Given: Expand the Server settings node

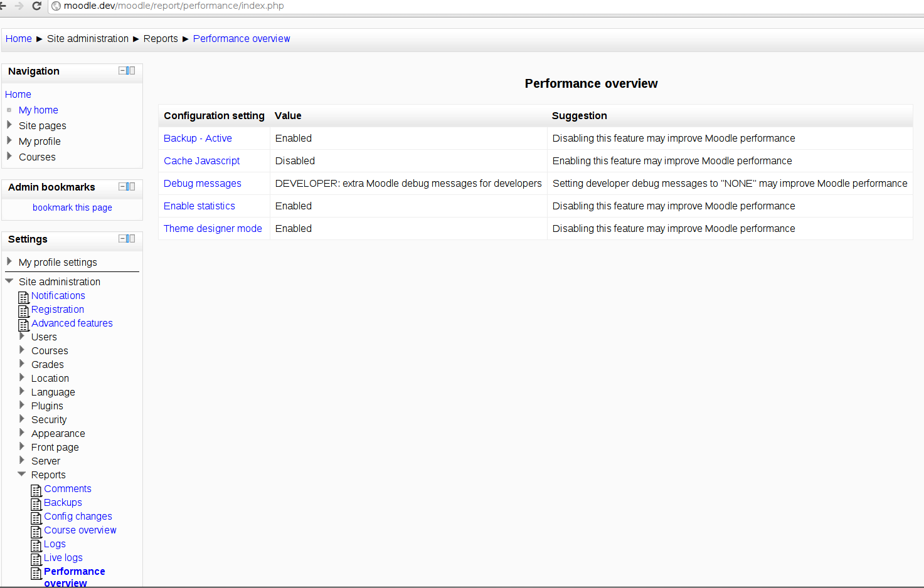Looking at the screenshot, I should 22,460.
